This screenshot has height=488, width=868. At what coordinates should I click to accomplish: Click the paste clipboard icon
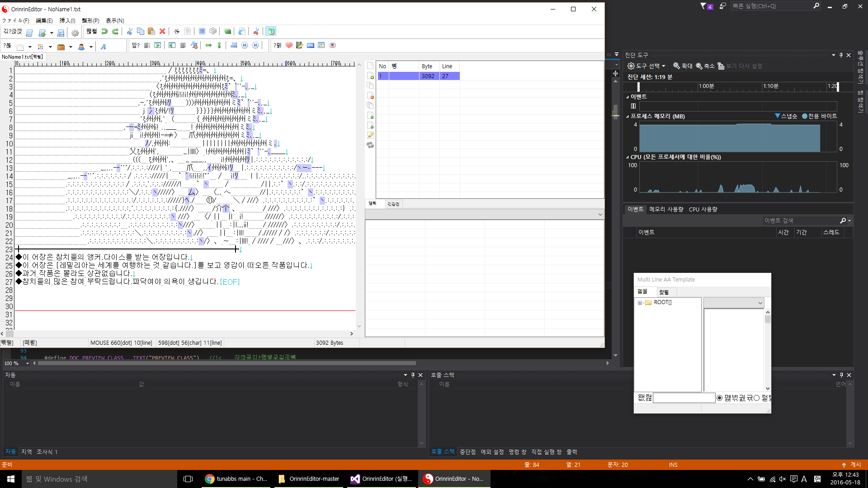pos(151,32)
